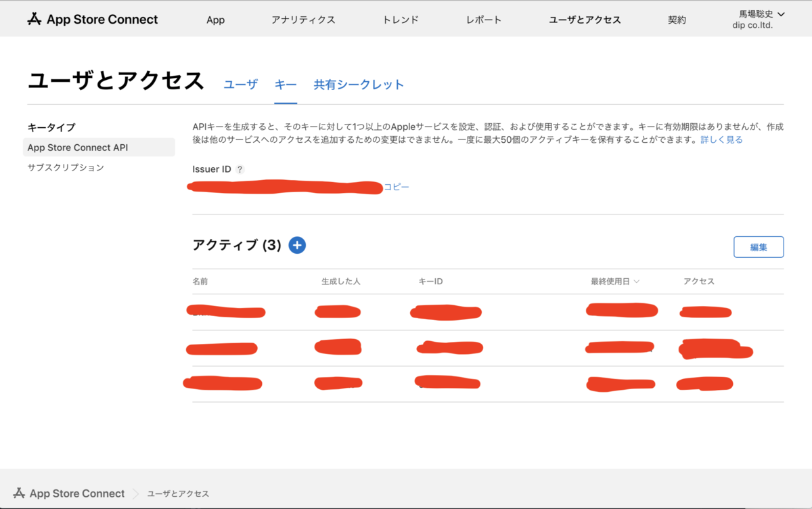Select the サブスクリプション key type
The image size is (812, 509).
66,167
